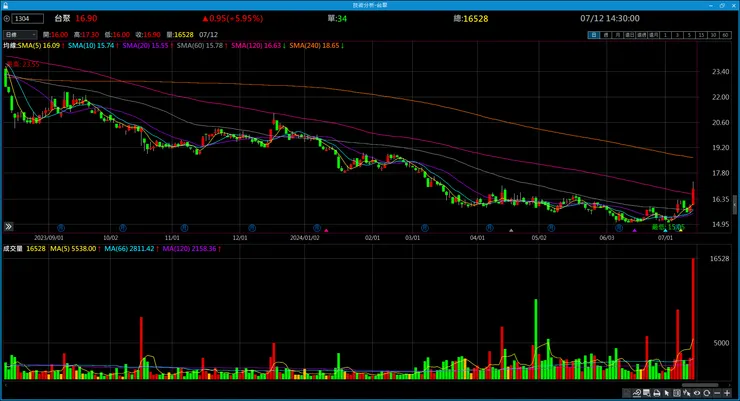Click the latest red volume bar
Screen dimensions: 740x401
tap(693, 319)
